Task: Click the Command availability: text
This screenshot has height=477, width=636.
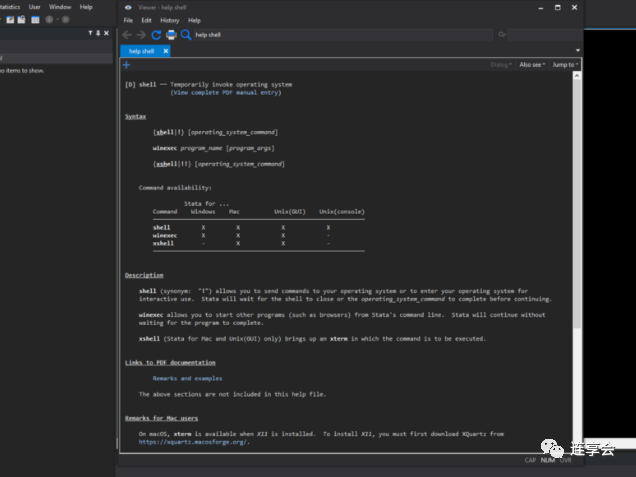Action: pyautogui.click(x=175, y=188)
